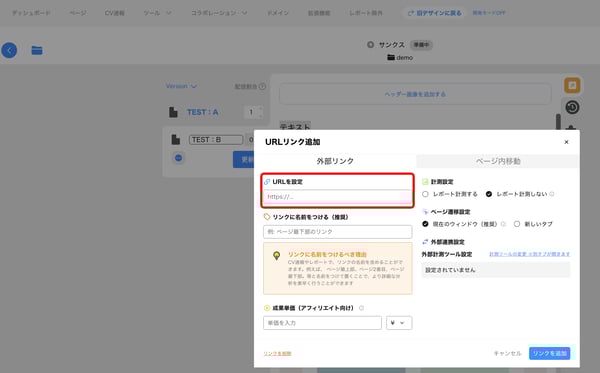
Task: Open the コラボレーション menu dropdown
Action: click(219, 13)
